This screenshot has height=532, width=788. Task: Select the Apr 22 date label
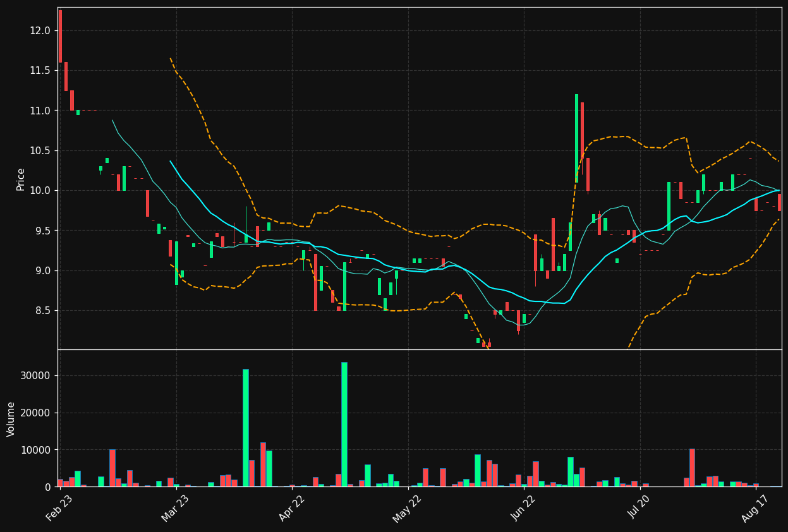coord(291,508)
